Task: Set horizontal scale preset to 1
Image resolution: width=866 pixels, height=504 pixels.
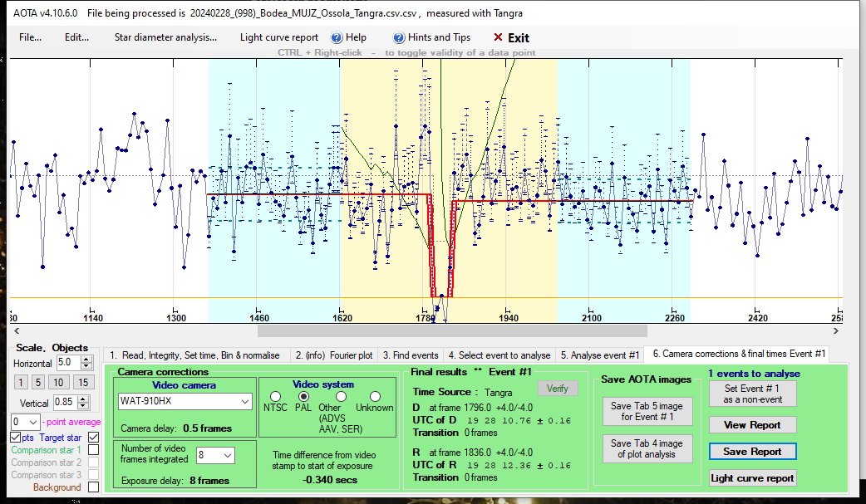Action: [21, 382]
